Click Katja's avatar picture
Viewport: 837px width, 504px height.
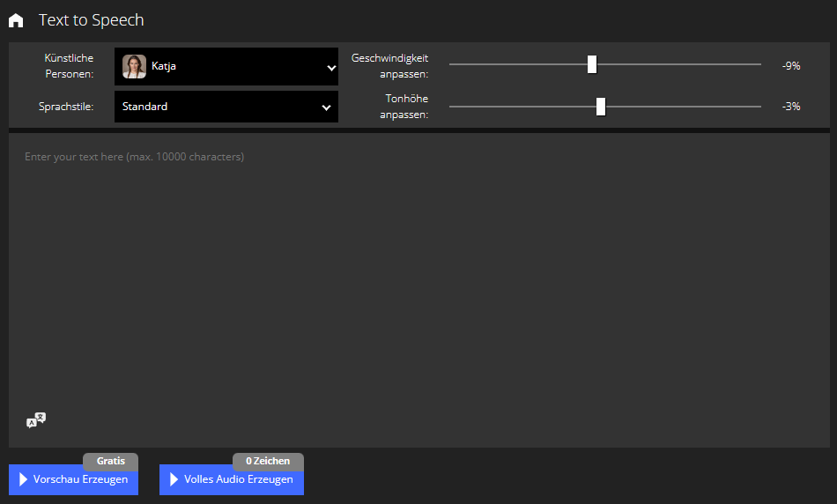(134, 66)
